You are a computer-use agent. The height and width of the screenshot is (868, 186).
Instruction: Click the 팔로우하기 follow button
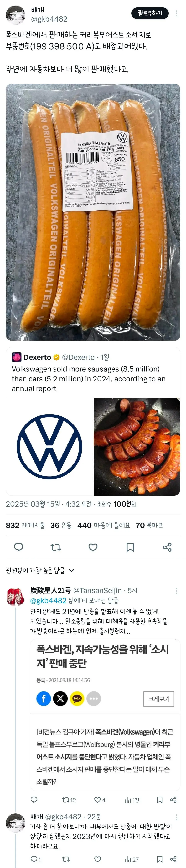(150, 13)
